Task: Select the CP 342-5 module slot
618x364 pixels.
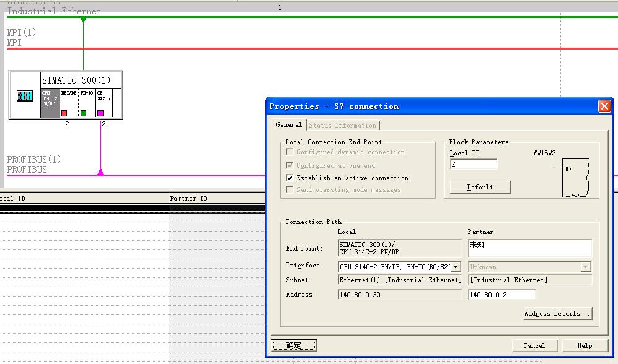Action: click(x=104, y=103)
